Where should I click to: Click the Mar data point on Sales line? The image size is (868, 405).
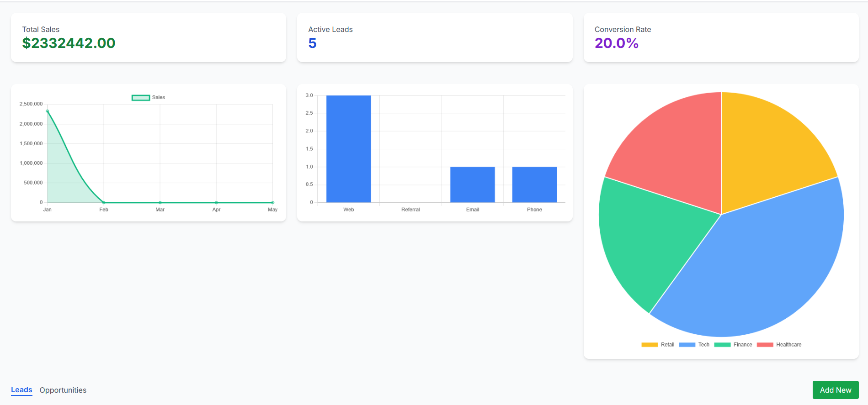click(160, 202)
